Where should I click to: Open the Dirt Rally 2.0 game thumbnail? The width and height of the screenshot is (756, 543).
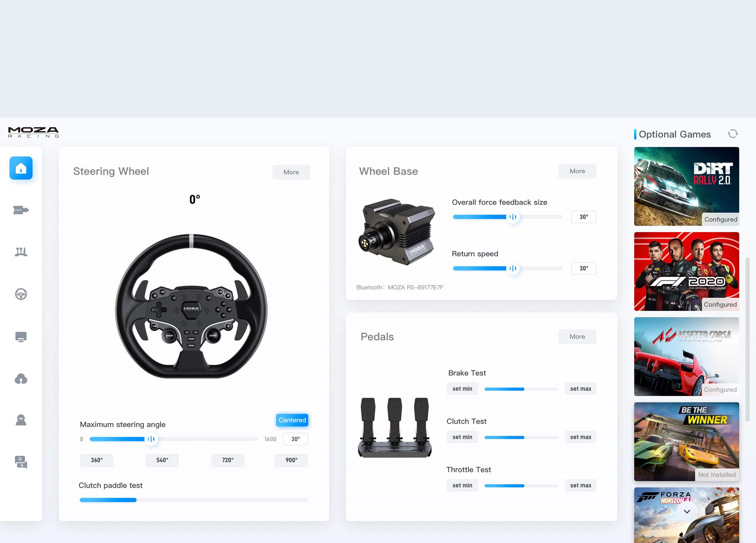(686, 186)
